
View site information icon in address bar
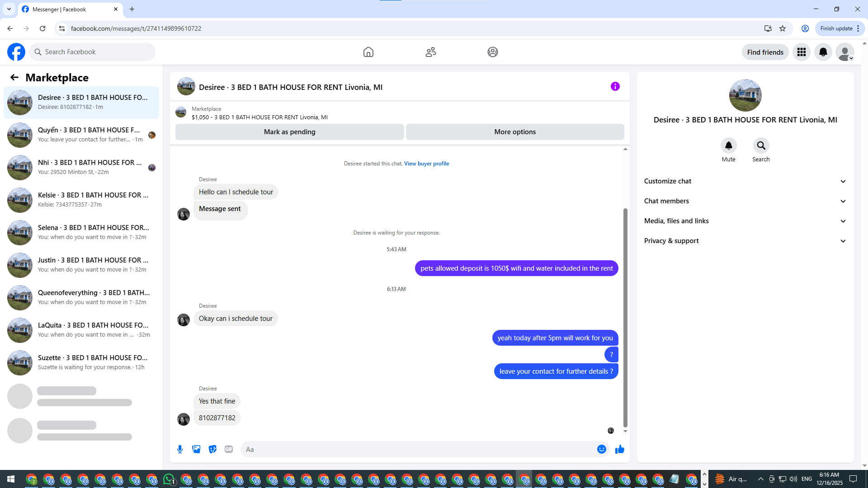click(62, 28)
